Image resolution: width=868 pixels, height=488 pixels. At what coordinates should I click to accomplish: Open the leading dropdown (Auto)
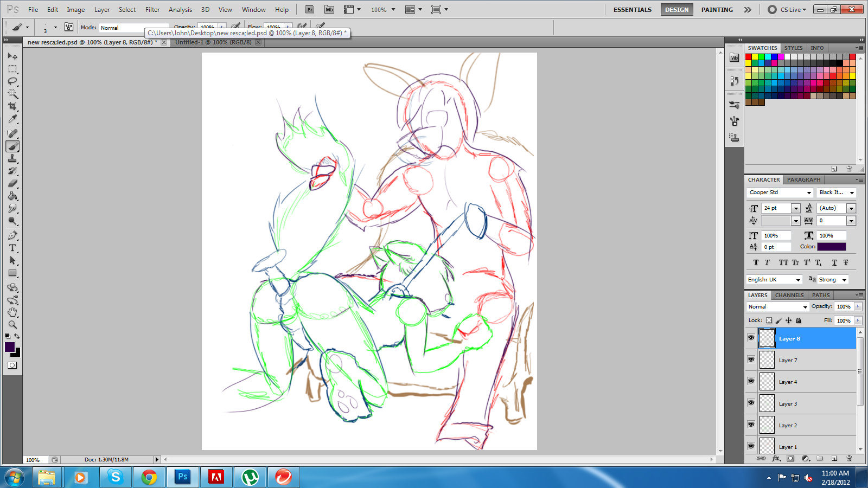[x=851, y=208]
